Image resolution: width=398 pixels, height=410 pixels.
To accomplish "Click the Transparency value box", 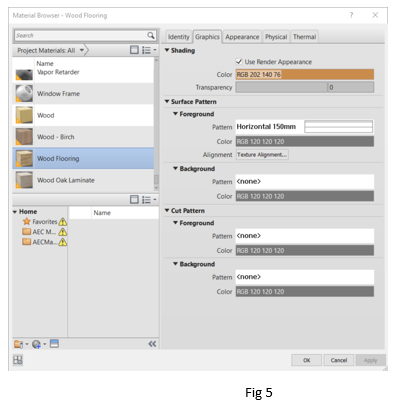I will click(351, 87).
